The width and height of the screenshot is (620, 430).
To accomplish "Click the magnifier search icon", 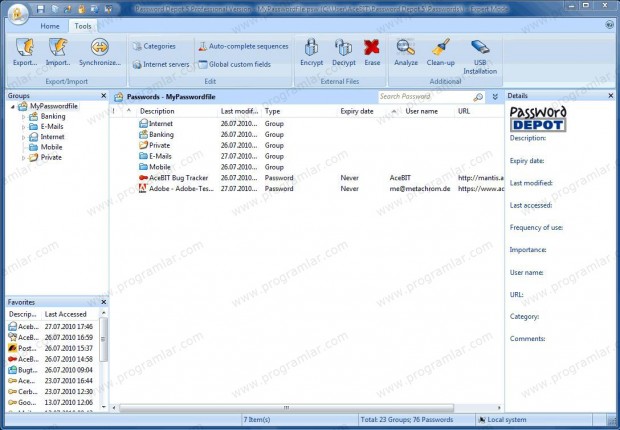I will [478, 97].
